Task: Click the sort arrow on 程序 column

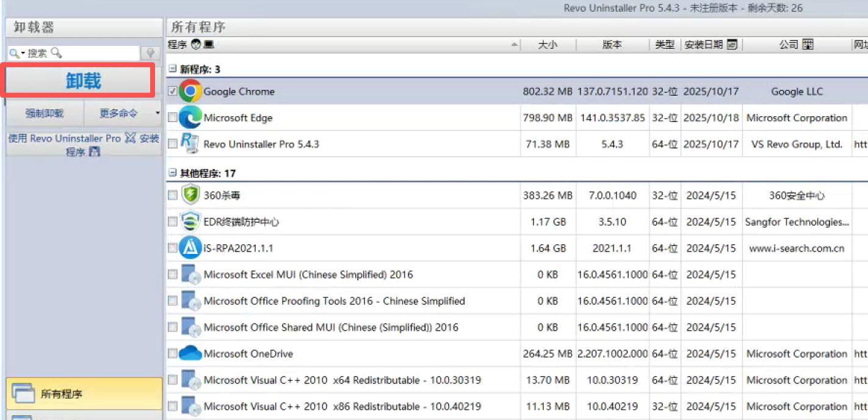Action: click(515, 45)
